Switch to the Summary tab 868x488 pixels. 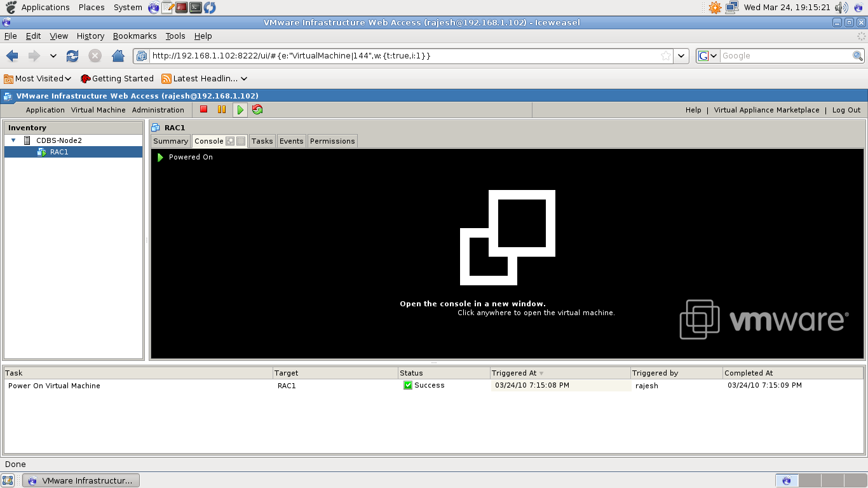point(170,141)
